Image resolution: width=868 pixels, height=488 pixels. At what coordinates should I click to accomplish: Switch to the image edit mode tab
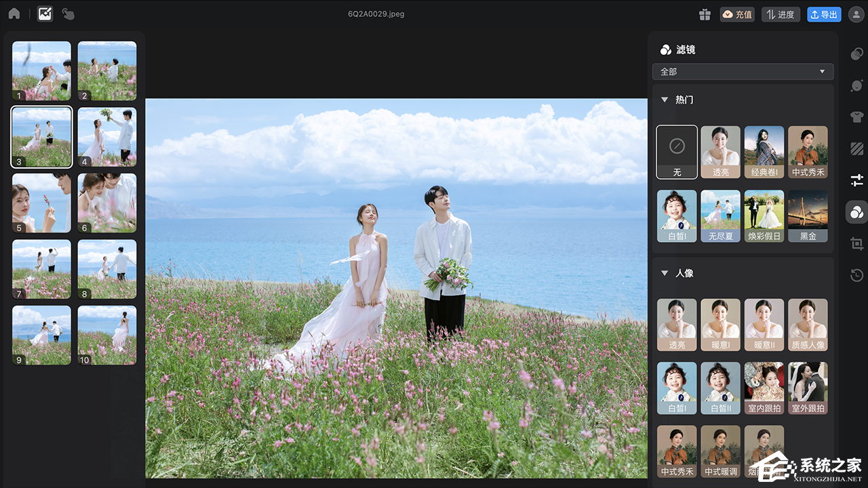click(45, 14)
